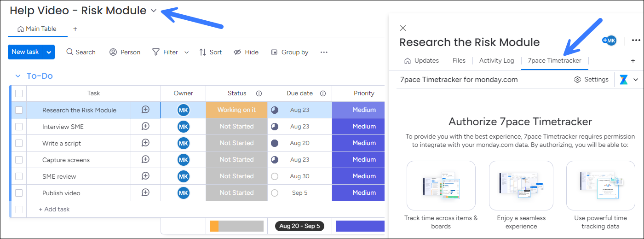
Task: Open the Hide columns tool
Action: coord(246,52)
